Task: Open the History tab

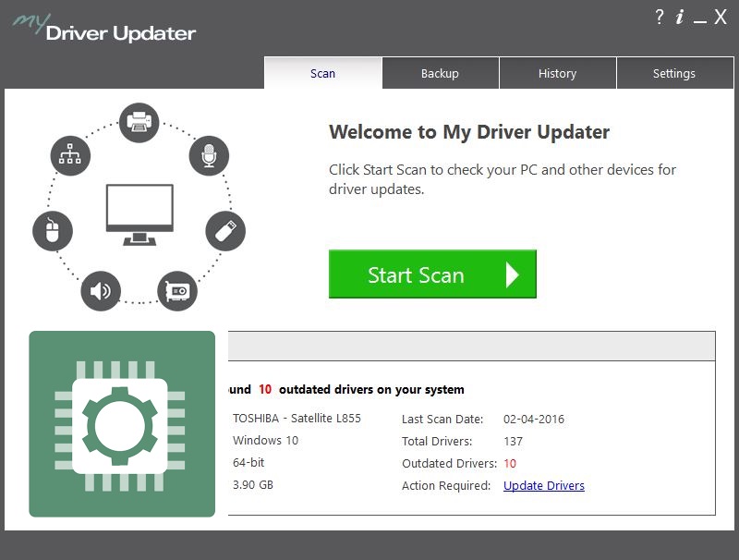Action: (x=558, y=73)
